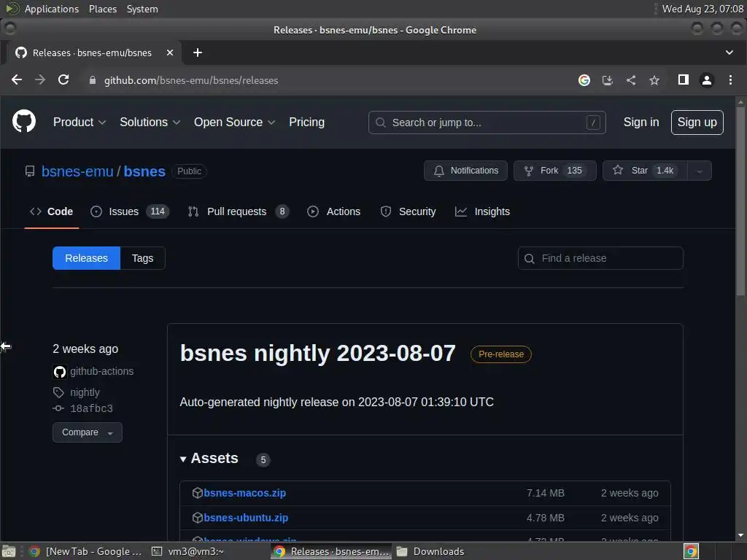Focus the Find a release field
Viewport: 747px width, 560px height.
click(x=600, y=258)
